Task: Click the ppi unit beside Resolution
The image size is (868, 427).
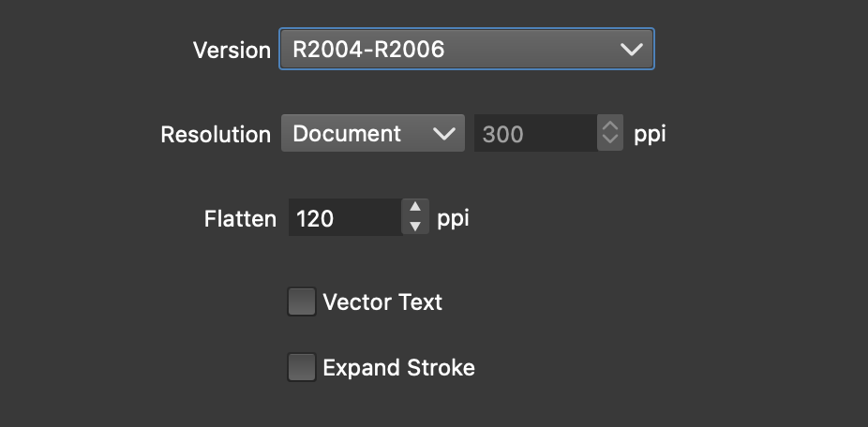Action: [650, 134]
